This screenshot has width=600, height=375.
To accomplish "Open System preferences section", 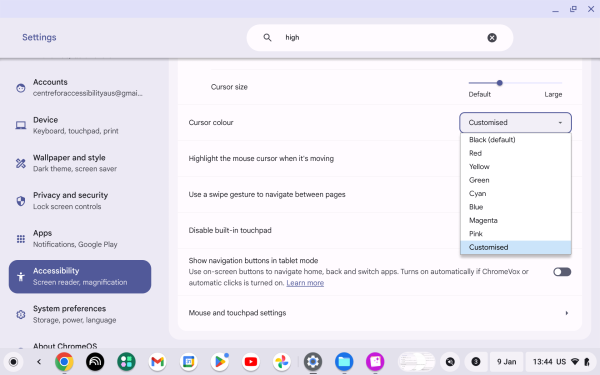I will pyautogui.click(x=80, y=314).
